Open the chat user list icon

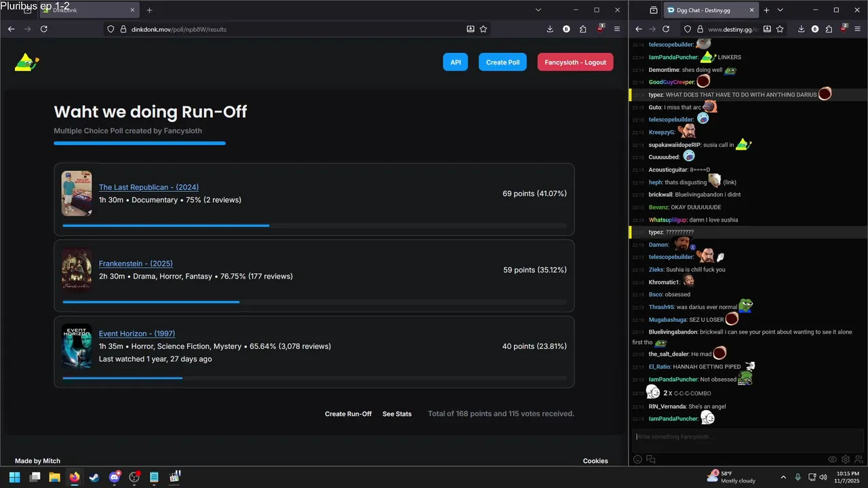click(859, 459)
